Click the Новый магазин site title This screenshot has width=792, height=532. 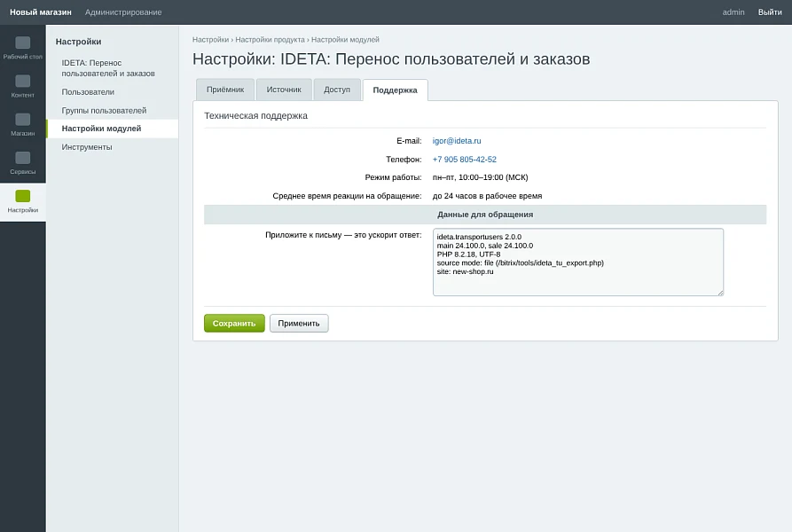[41, 12]
